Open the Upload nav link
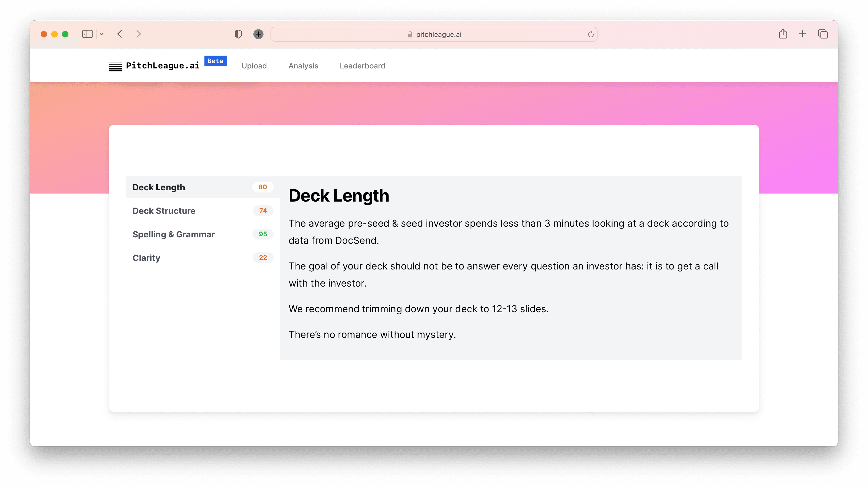This screenshot has width=868, height=486. point(254,66)
